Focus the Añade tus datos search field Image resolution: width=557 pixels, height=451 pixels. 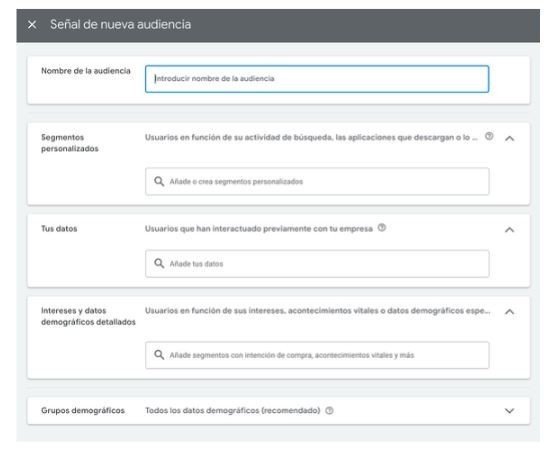click(317, 264)
